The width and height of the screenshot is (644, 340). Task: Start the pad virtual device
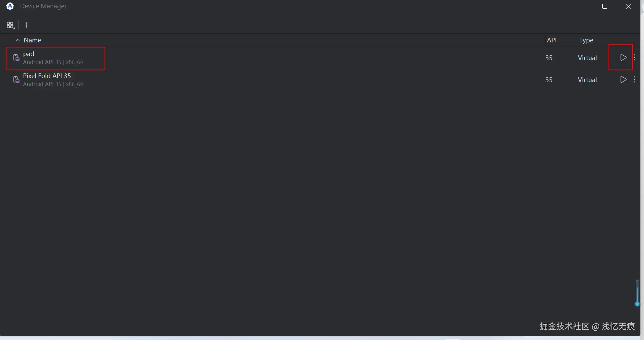click(x=623, y=57)
